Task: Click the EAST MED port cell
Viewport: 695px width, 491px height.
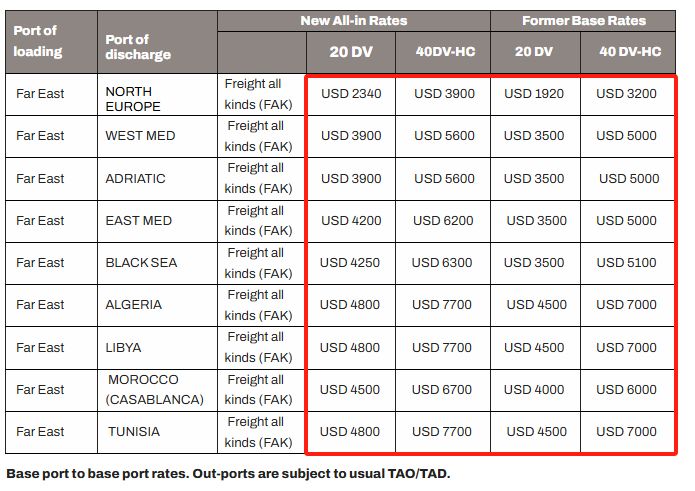Action: click(x=157, y=221)
